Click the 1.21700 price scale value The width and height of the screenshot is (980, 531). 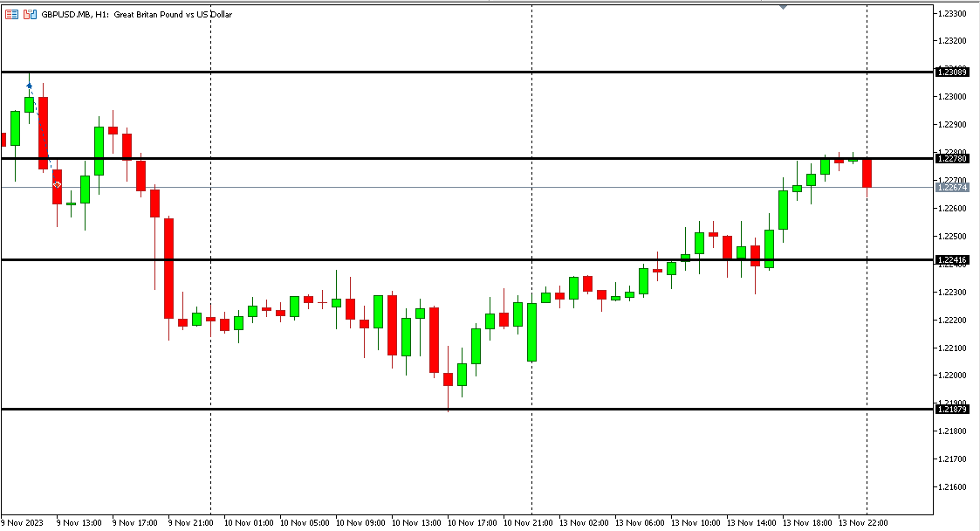(x=953, y=459)
